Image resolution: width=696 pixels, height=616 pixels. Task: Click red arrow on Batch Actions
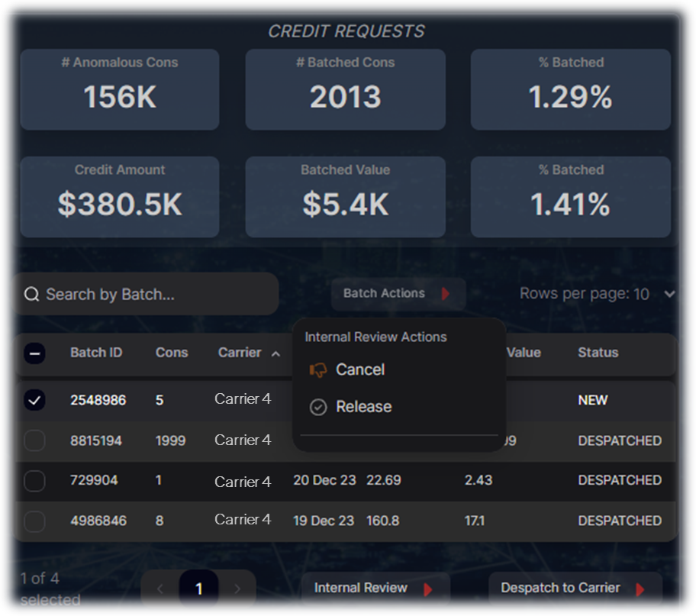(x=446, y=294)
